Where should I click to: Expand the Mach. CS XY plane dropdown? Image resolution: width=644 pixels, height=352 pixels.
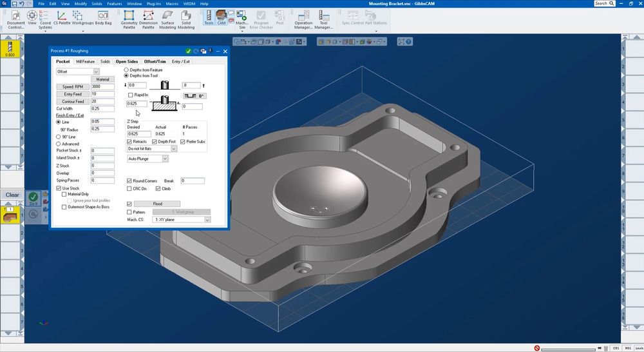[x=207, y=220]
